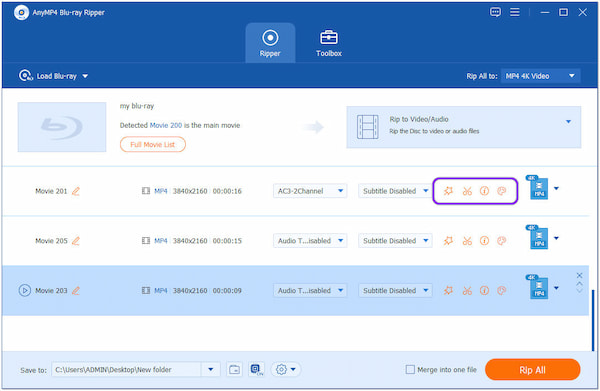
Task: Click the 00:00:09 duration text
Action: (x=227, y=290)
